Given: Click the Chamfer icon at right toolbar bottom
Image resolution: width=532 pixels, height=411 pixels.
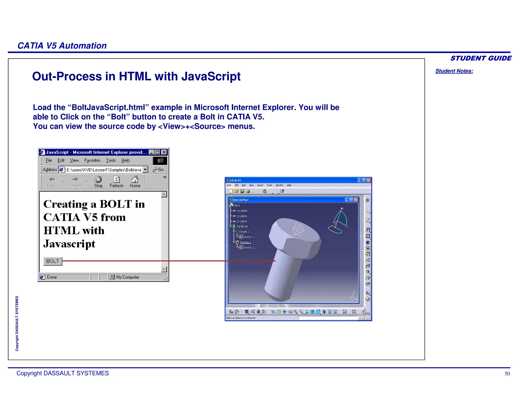Looking at the screenshot, I should [x=368, y=299].
